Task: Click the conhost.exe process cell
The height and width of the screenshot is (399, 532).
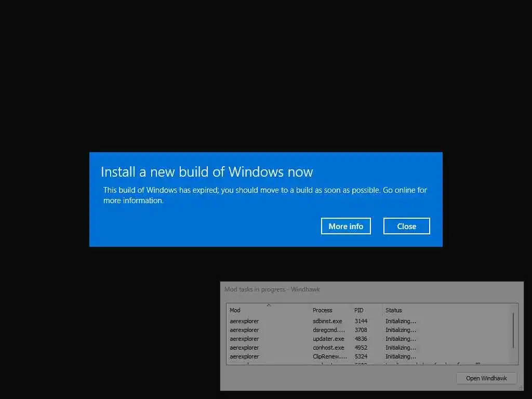Action: pyautogui.click(x=328, y=348)
